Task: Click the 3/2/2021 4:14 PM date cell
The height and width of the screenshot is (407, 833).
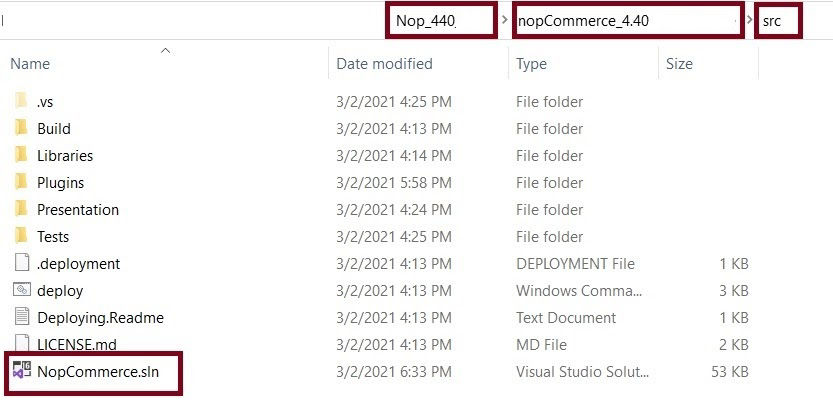Action: 394,156
